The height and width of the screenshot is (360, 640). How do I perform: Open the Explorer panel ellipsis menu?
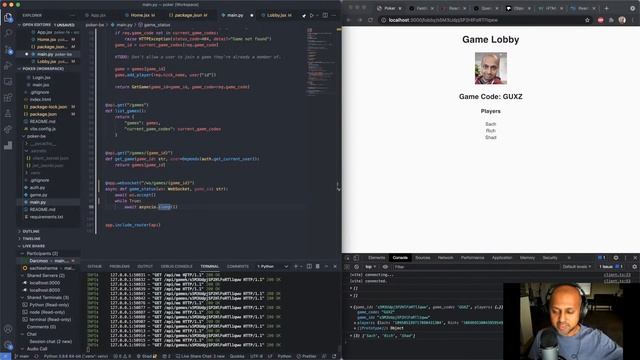pos(73,15)
